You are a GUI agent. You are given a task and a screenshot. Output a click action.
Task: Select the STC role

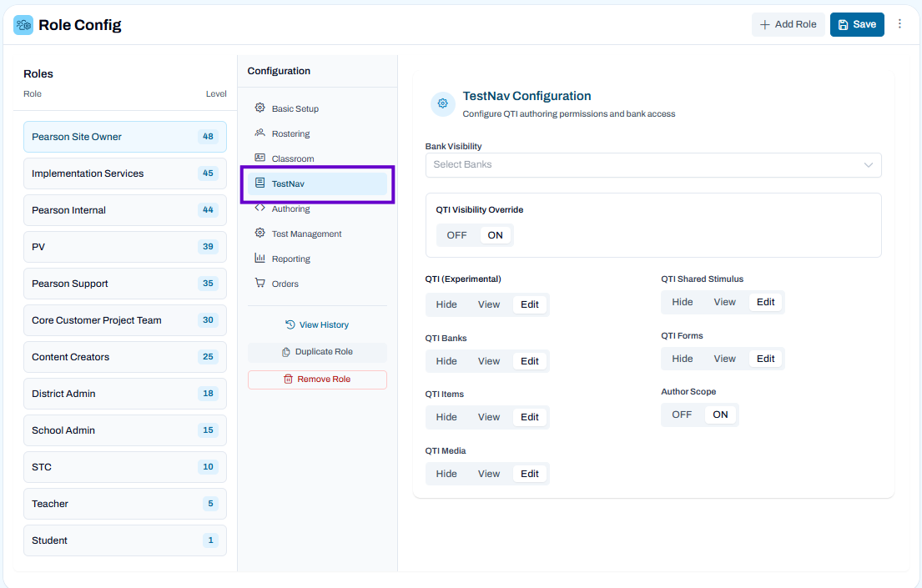click(x=124, y=467)
